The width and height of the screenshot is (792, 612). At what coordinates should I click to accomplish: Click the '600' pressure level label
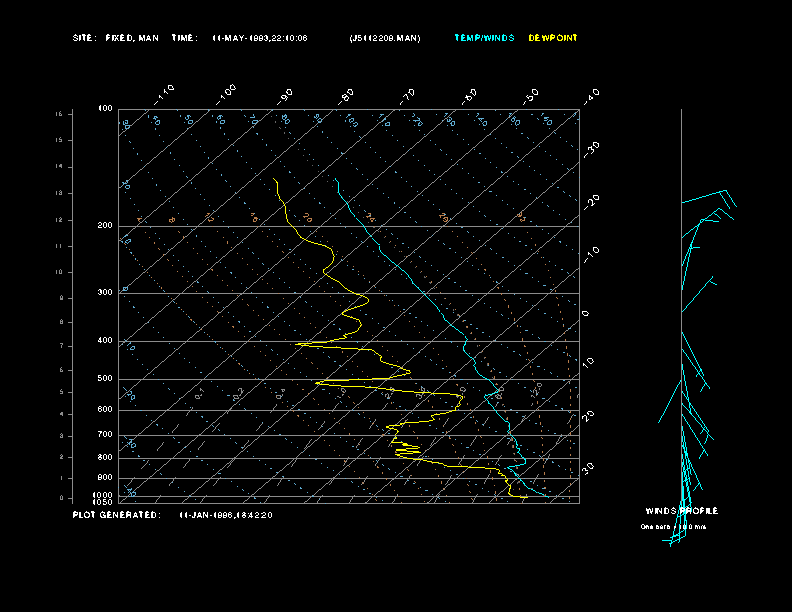coord(105,410)
